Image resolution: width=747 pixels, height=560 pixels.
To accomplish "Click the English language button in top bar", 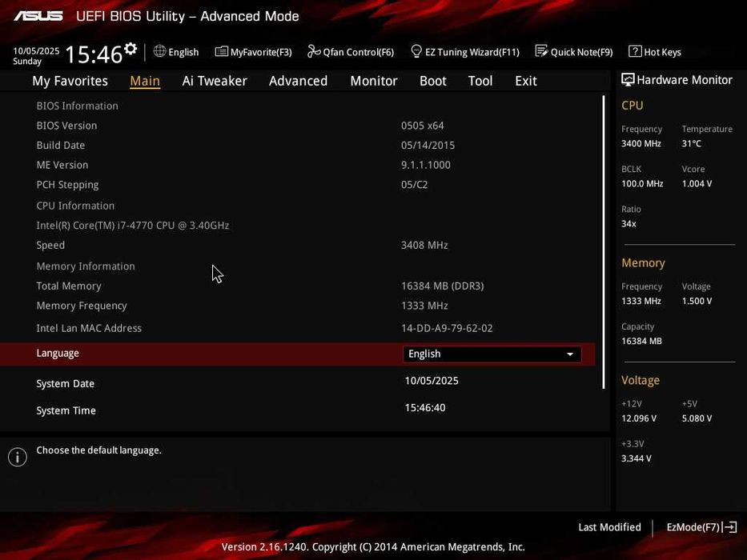I will tap(176, 51).
